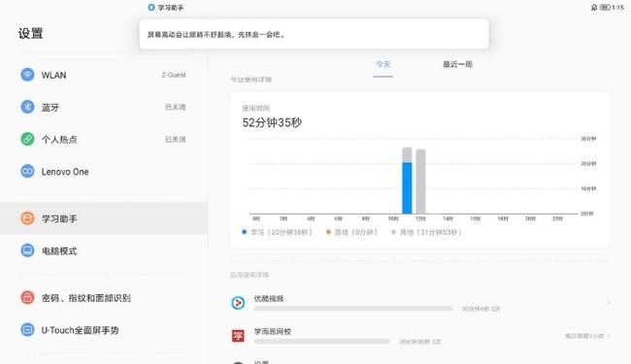The width and height of the screenshot is (631, 364).
Task: Tap the 学习助手 sidebar icon
Action: coord(27,218)
